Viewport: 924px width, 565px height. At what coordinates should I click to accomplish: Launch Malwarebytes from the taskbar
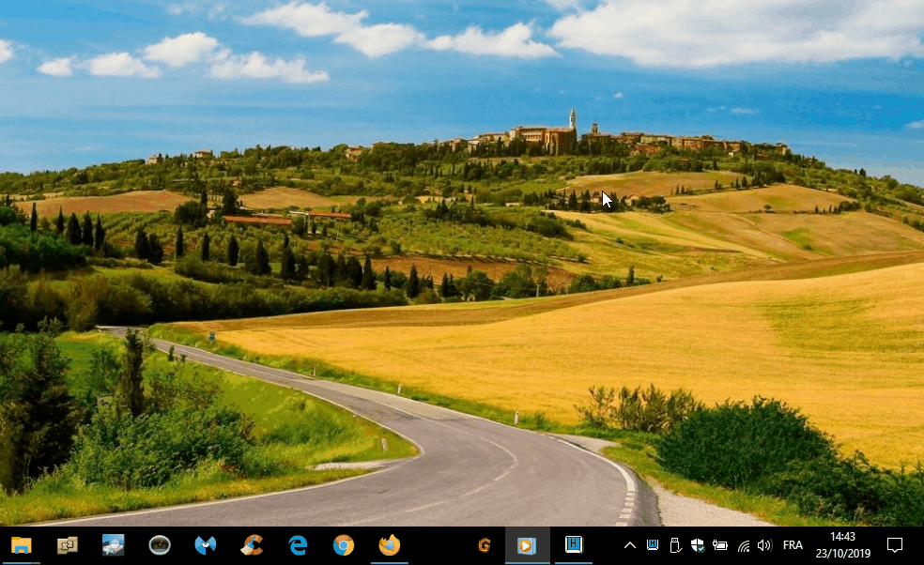[x=205, y=545]
